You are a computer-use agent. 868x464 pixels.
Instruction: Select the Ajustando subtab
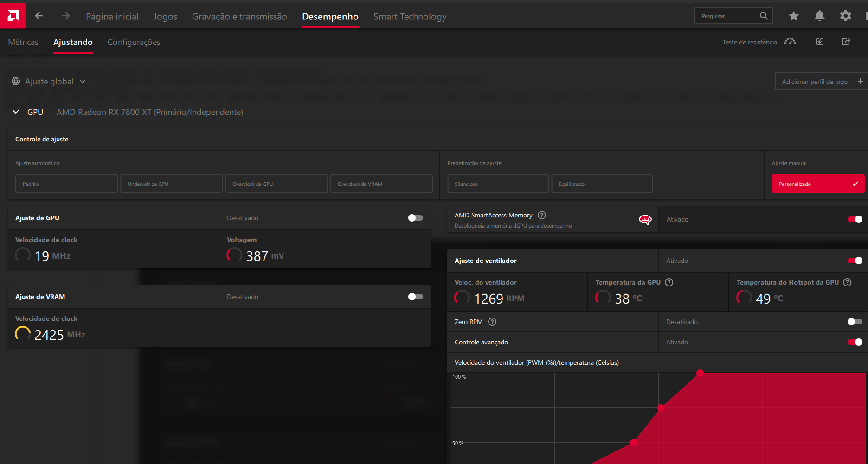(73, 42)
